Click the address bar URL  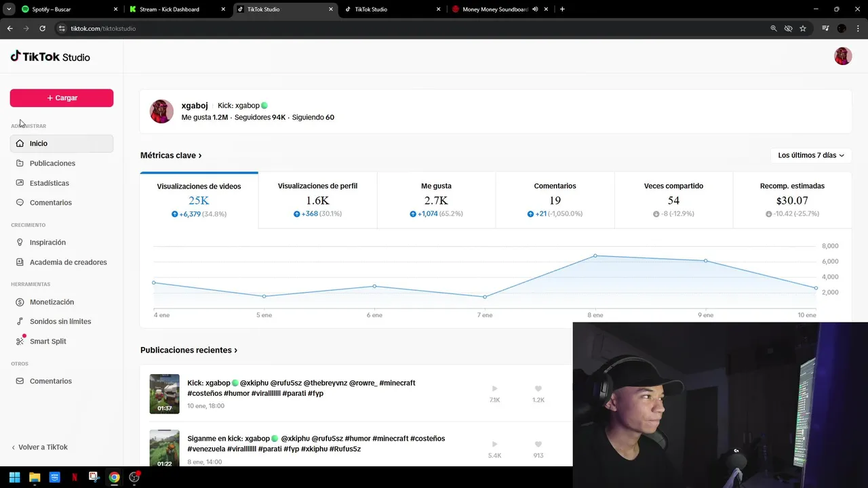click(103, 28)
